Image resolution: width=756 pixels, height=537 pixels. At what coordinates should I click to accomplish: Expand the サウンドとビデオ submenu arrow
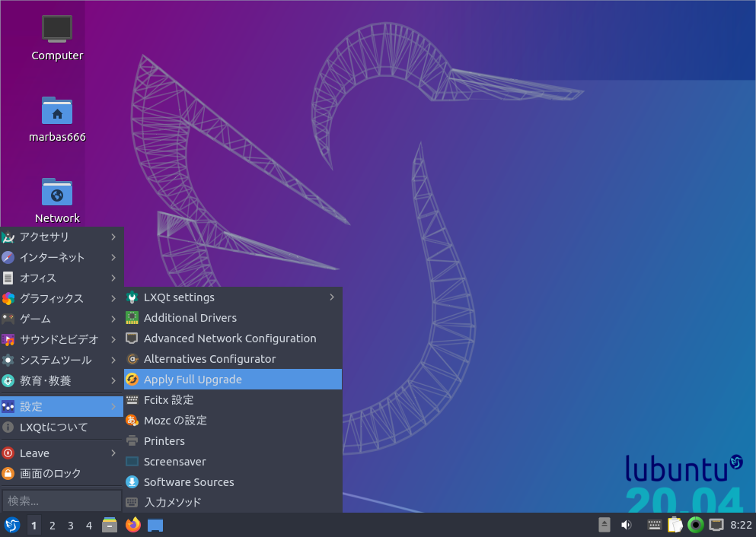coord(113,339)
